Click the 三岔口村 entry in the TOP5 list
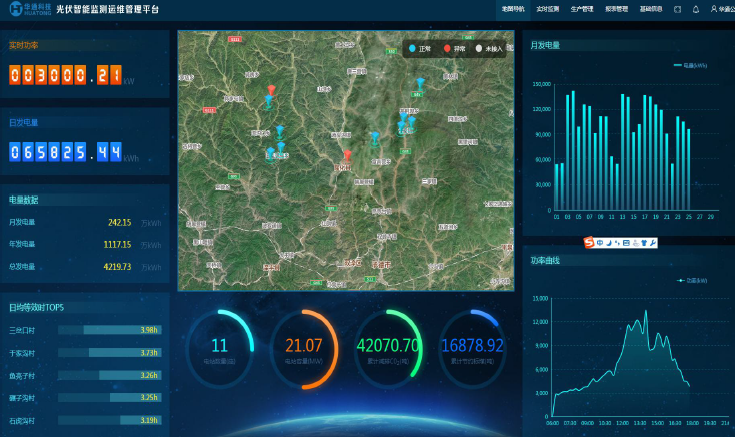Image resolution: width=735 pixels, height=437 pixels. [22, 330]
